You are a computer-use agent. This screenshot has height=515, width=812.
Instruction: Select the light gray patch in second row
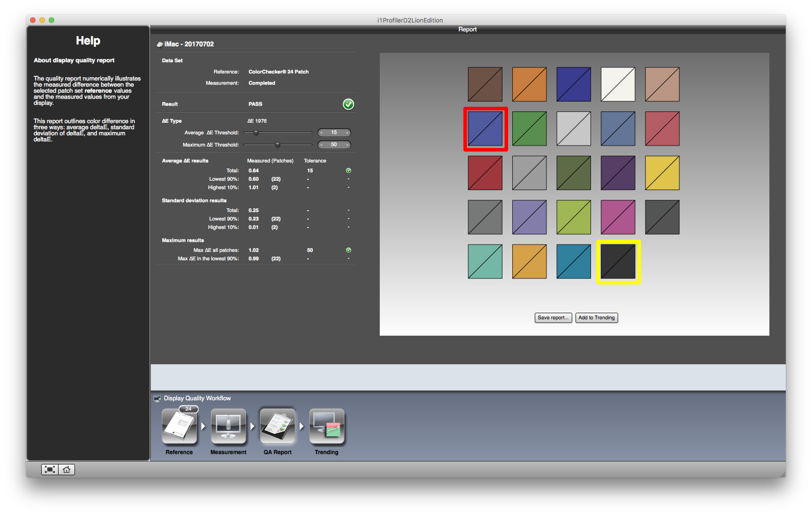573,129
